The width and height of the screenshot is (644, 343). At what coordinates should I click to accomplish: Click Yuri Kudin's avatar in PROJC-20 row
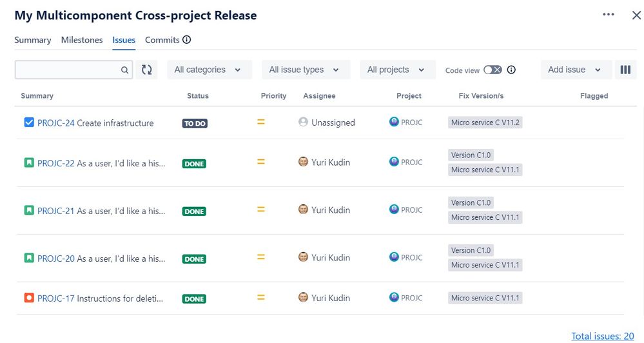coord(303,257)
